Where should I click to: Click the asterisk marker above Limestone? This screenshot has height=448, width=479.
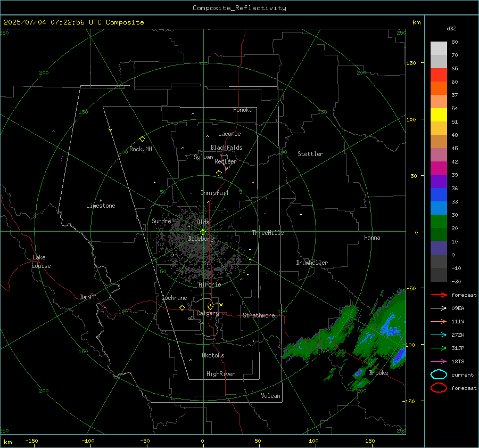tap(101, 201)
